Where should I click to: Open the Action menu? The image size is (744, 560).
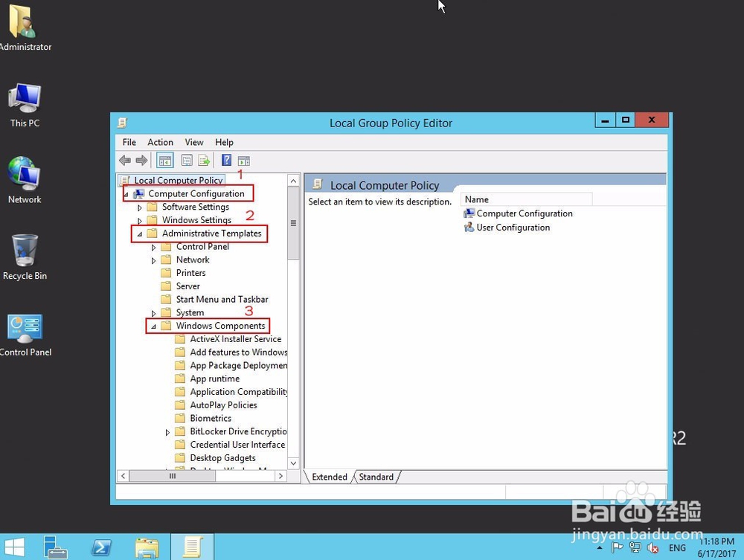coord(160,142)
